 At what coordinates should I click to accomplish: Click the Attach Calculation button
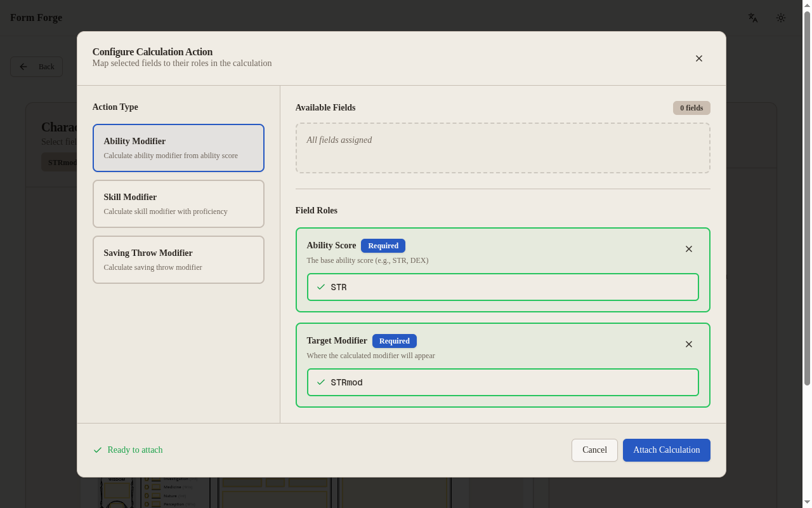click(x=667, y=450)
